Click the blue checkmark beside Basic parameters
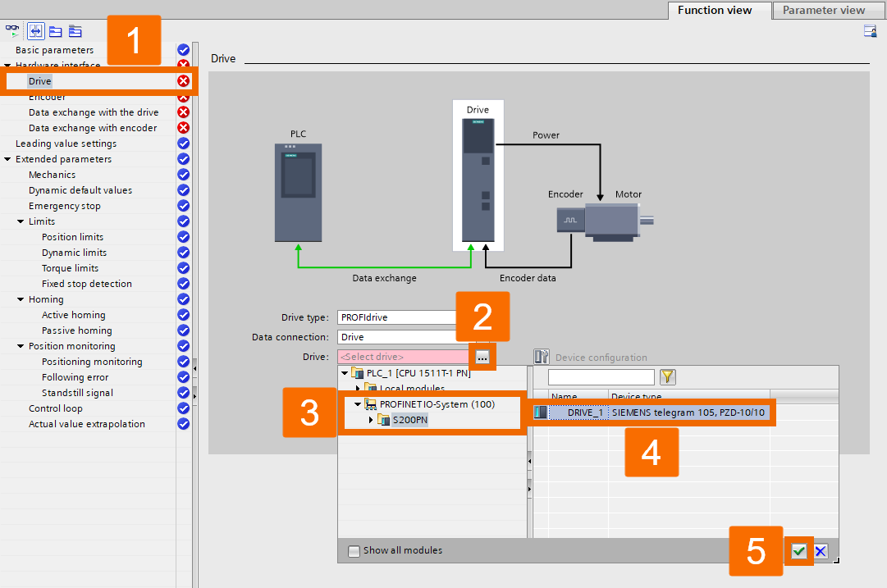The image size is (887, 588). point(182,49)
